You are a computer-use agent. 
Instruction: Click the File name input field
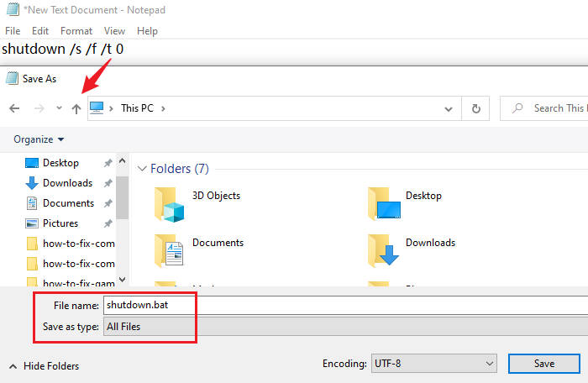(x=346, y=306)
